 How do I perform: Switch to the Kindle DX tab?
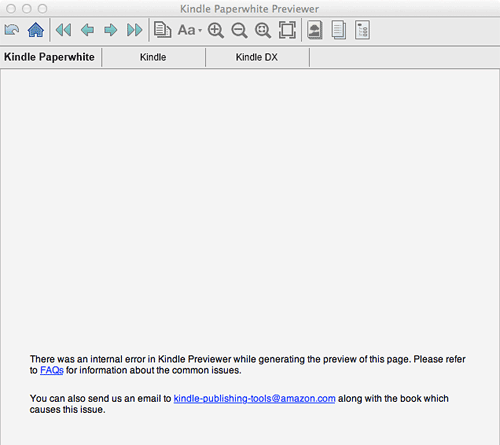(257, 57)
